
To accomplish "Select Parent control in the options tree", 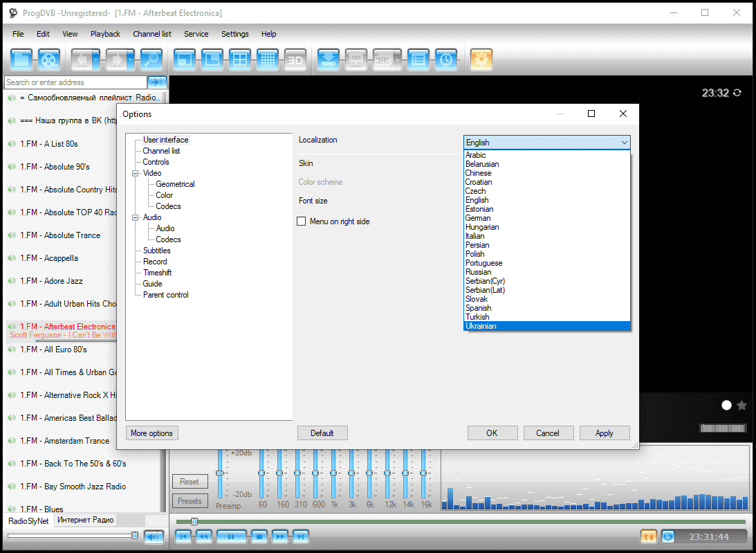I will click(165, 295).
